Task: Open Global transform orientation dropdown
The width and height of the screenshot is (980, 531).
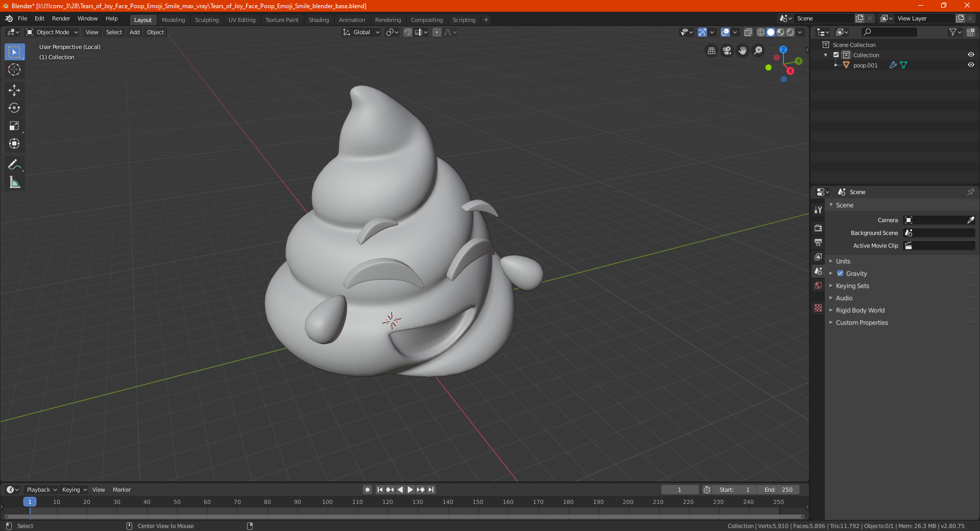Action: point(361,32)
